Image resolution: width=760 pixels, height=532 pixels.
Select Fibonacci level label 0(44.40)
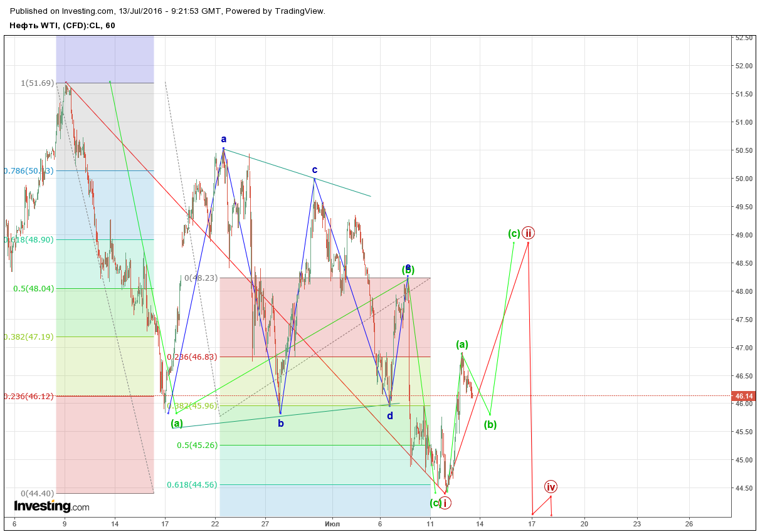pos(38,493)
